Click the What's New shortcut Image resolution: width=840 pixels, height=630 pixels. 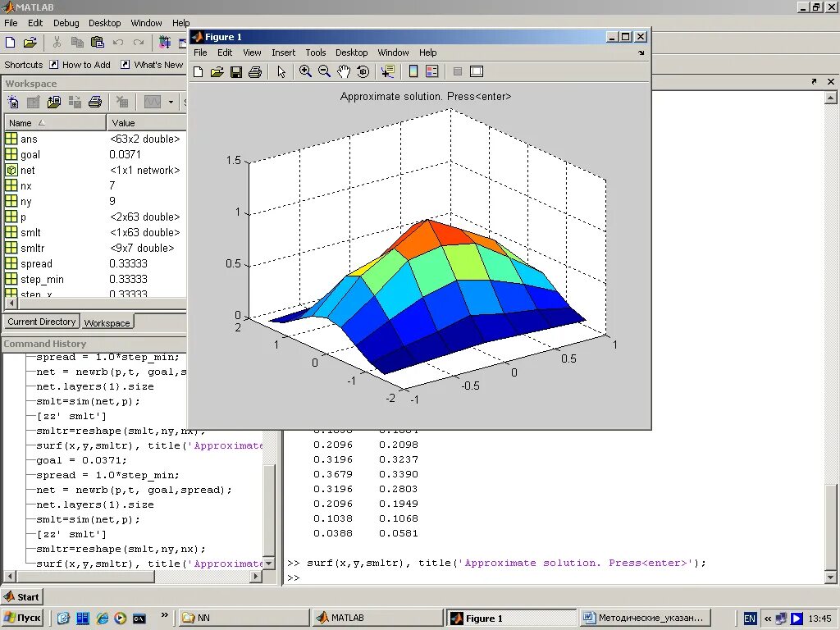(x=152, y=65)
